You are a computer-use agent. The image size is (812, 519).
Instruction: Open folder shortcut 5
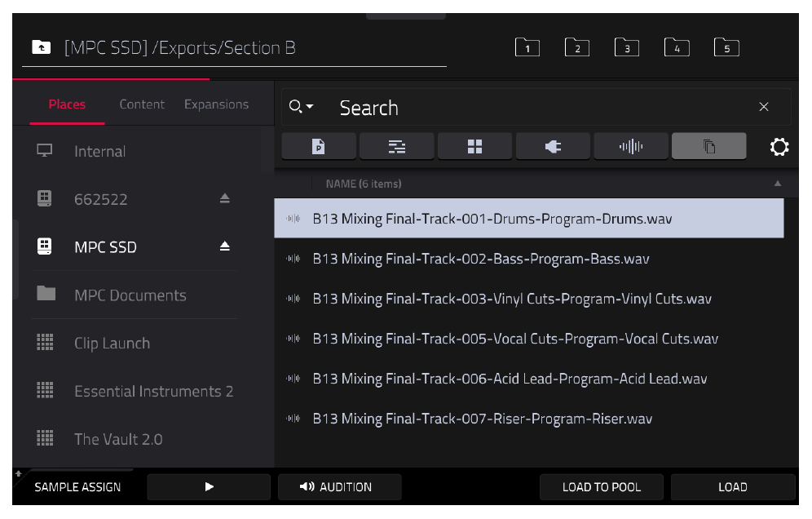pyautogui.click(x=726, y=47)
